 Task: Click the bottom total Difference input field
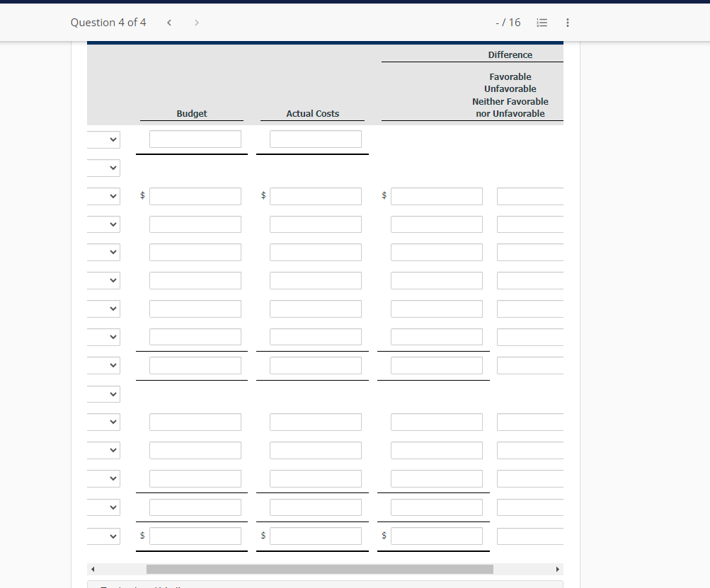pos(436,535)
